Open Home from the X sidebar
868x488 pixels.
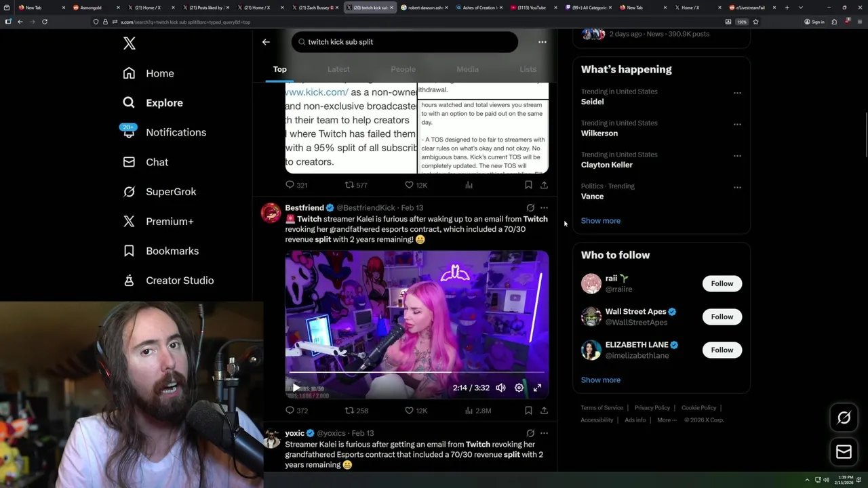(149, 73)
